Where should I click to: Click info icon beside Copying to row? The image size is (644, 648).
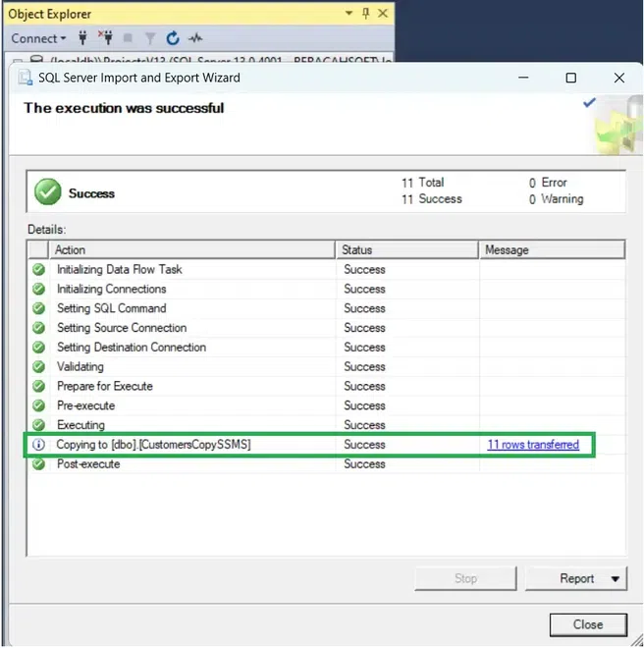tap(38, 444)
